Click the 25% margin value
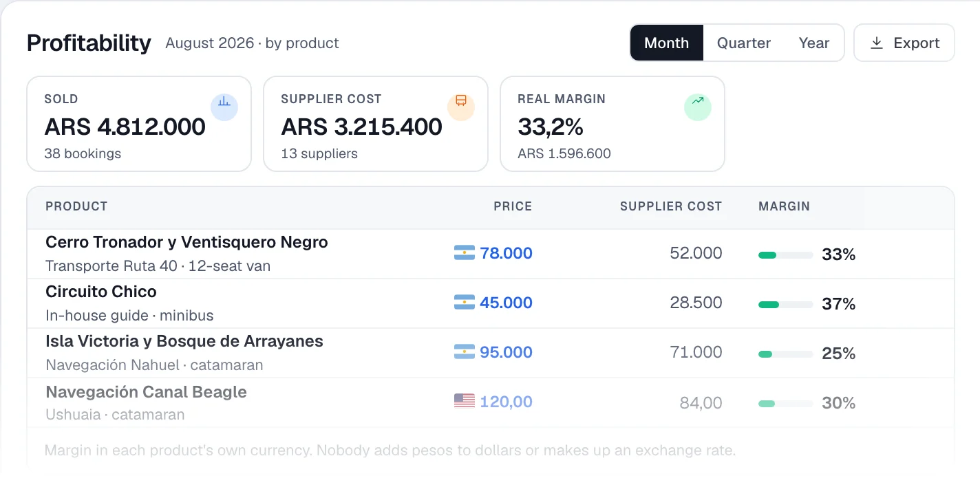The height and width of the screenshot is (498, 980). coord(838,354)
